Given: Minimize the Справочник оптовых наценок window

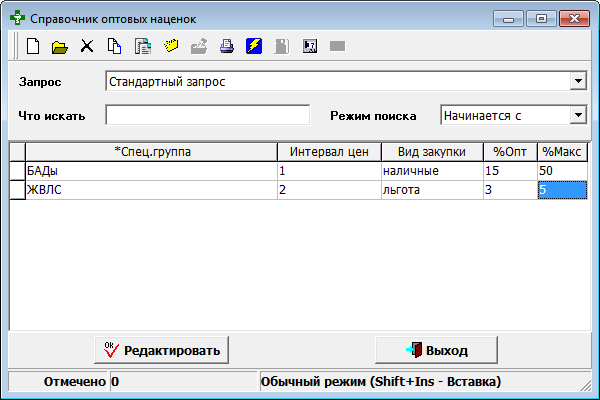Looking at the screenshot, I should [x=508, y=18].
